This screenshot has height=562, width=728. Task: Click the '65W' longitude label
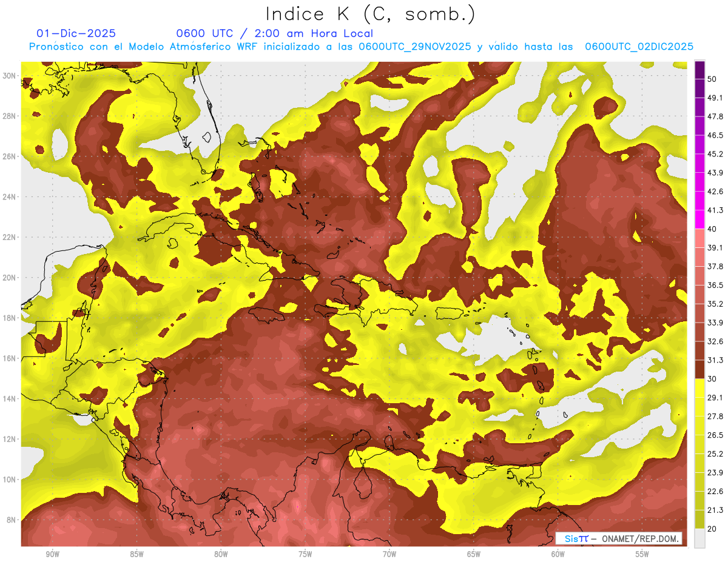[x=474, y=554]
